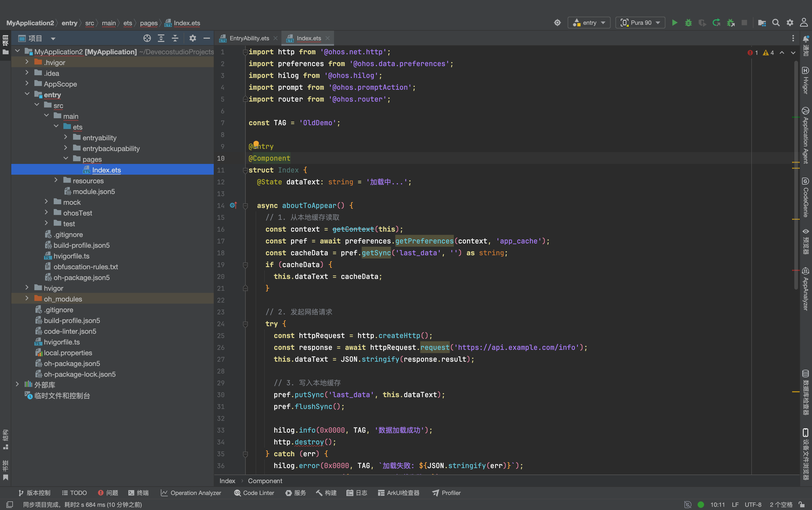Open the Profiler tool window

pyautogui.click(x=446, y=493)
